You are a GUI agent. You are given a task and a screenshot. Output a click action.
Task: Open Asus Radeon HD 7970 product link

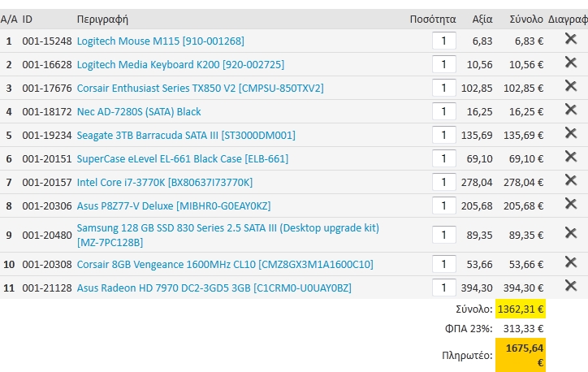(x=214, y=288)
